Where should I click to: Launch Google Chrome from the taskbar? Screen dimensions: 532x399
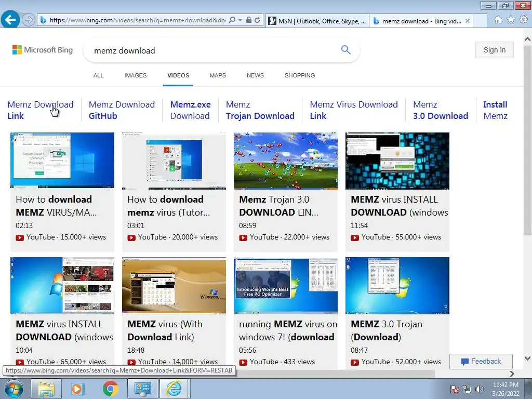click(110, 389)
